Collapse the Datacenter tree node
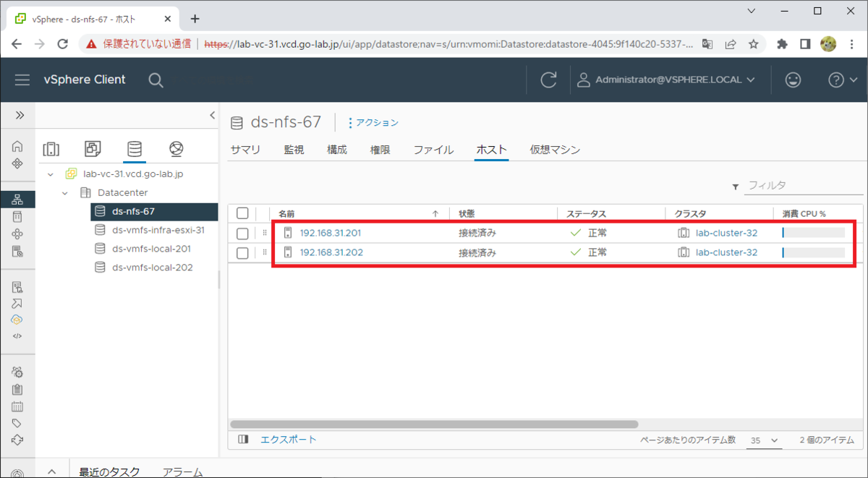868x478 pixels. click(x=65, y=193)
